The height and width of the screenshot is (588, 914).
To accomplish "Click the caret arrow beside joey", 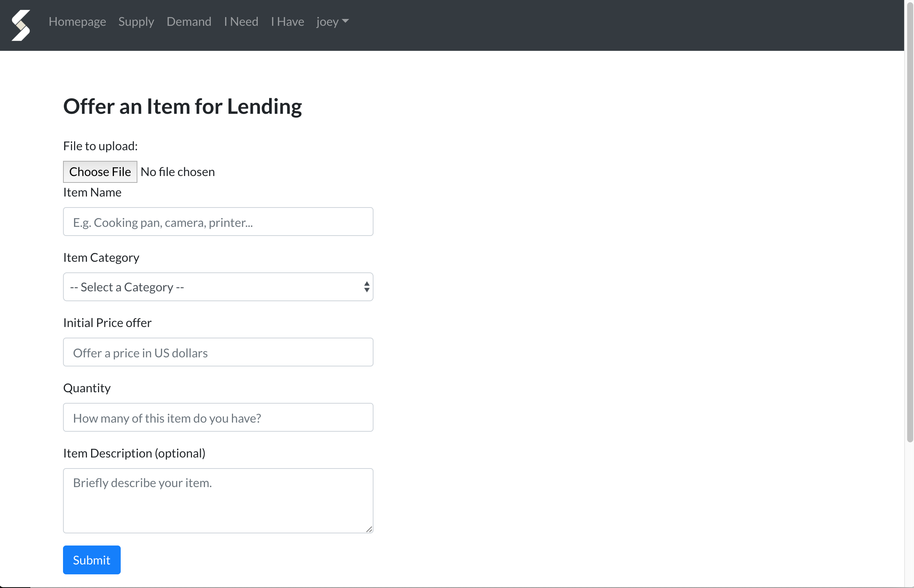I will (345, 21).
